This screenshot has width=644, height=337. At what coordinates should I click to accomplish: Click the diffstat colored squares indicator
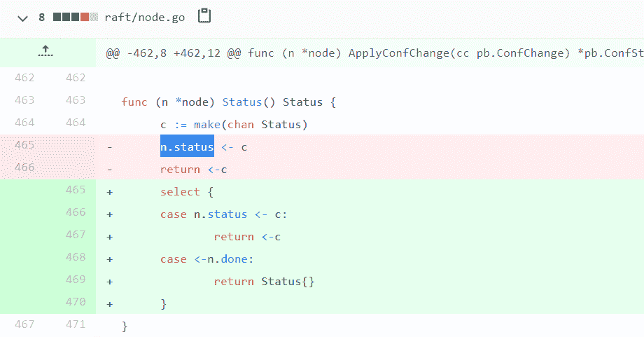(75, 17)
